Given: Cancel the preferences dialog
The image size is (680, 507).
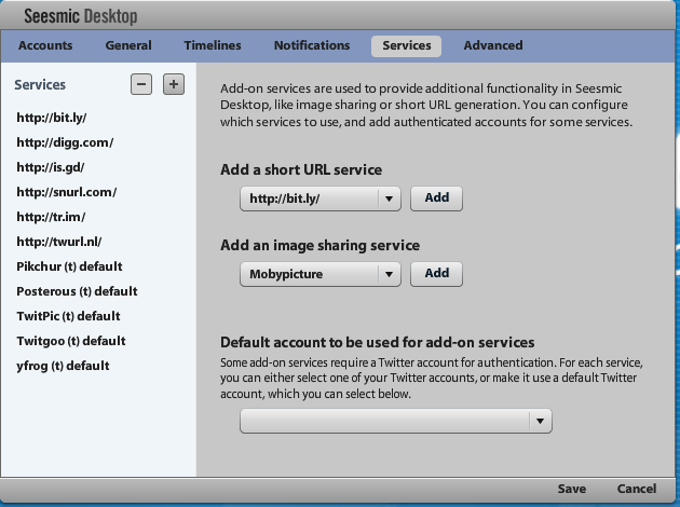Looking at the screenshot, I should click(x=637, y=489).
